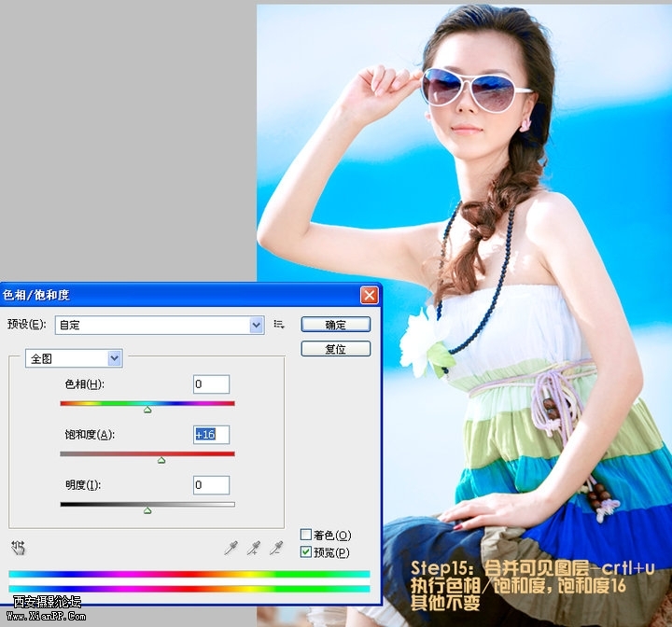
Task: Click the lower color spectrum bar
Action: click(189, 589)
